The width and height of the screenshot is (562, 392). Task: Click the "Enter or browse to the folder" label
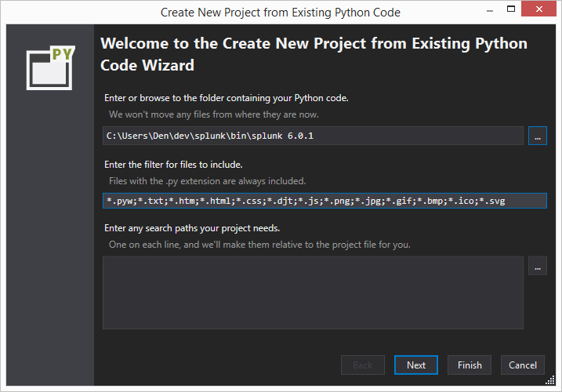(x=226, y=98)
